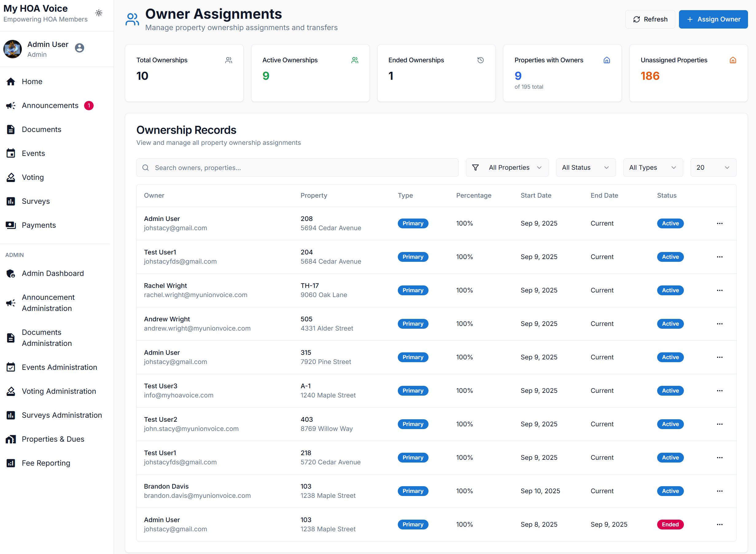Open the Surveys Administration icon

[11, 415]
